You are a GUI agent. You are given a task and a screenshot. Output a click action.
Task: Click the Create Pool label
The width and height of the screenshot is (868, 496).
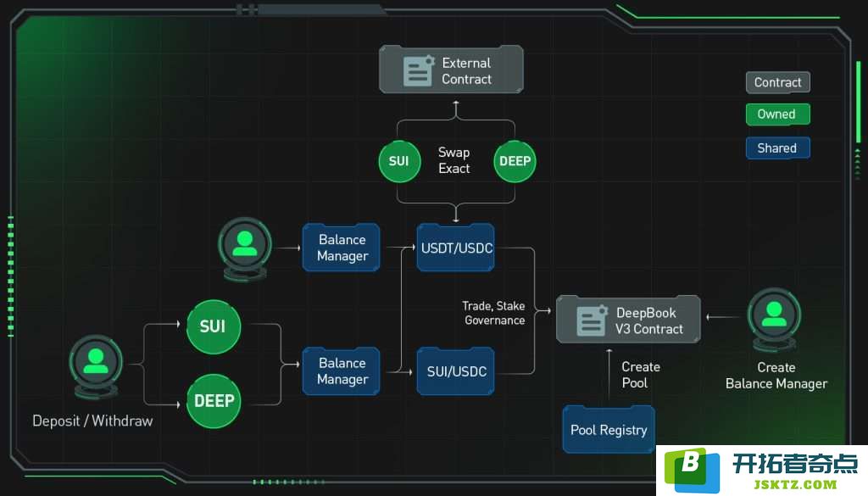(641, 375)
